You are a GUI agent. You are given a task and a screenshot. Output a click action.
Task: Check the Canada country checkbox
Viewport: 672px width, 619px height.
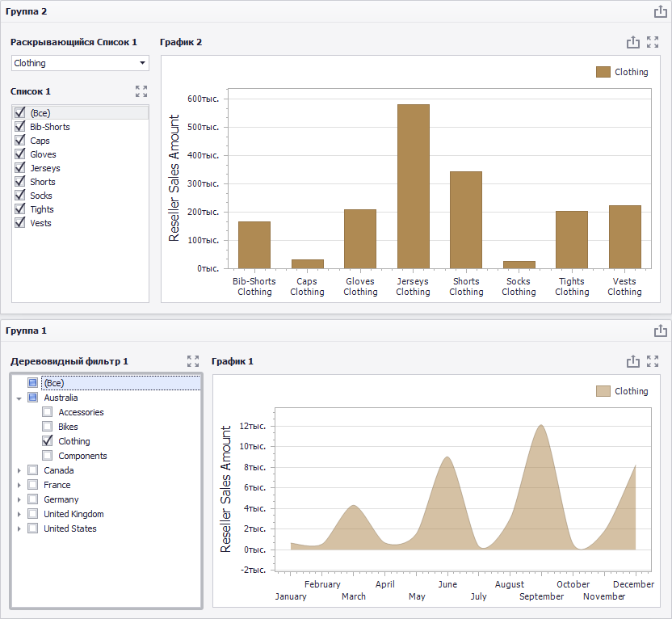pyautogui.click(x=32, y=470)
